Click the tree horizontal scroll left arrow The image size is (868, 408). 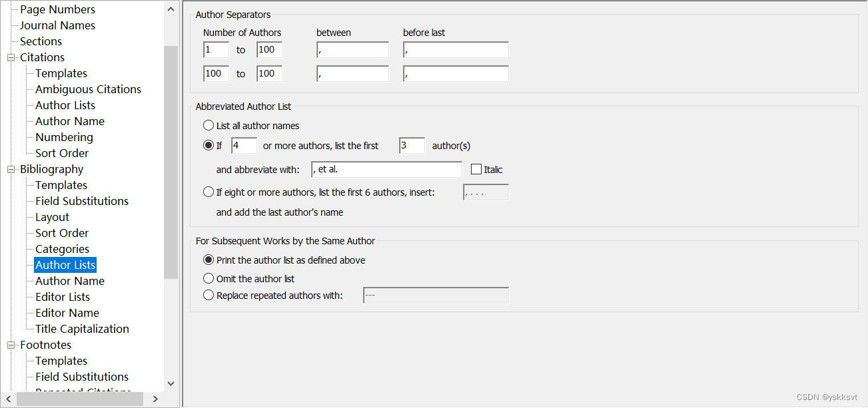click(8, 399)
